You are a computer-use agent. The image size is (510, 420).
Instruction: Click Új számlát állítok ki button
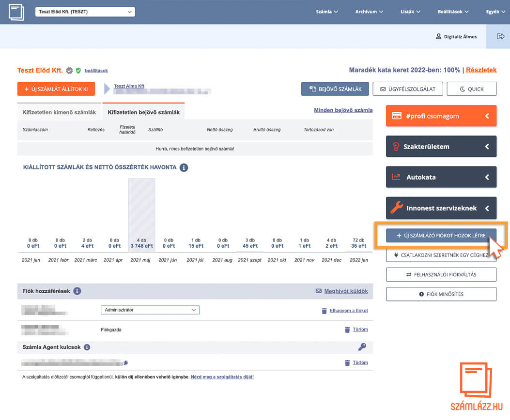56,89
